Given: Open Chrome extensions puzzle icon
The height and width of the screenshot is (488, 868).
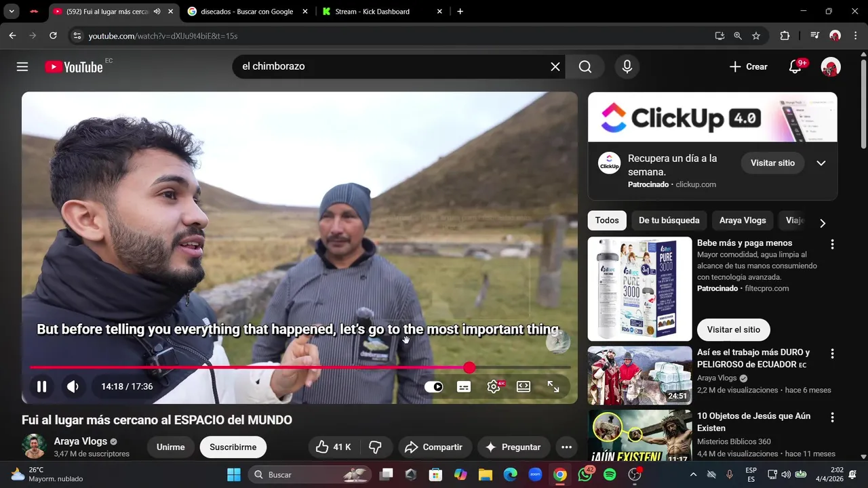Looking at the screenshot, I should coord(785,36).
